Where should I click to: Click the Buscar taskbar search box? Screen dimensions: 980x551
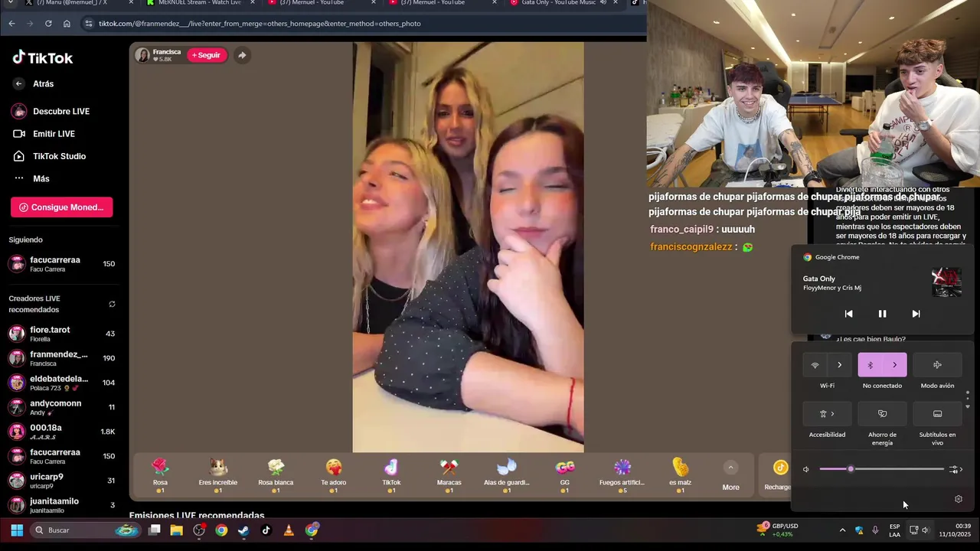tap(86, 530)
